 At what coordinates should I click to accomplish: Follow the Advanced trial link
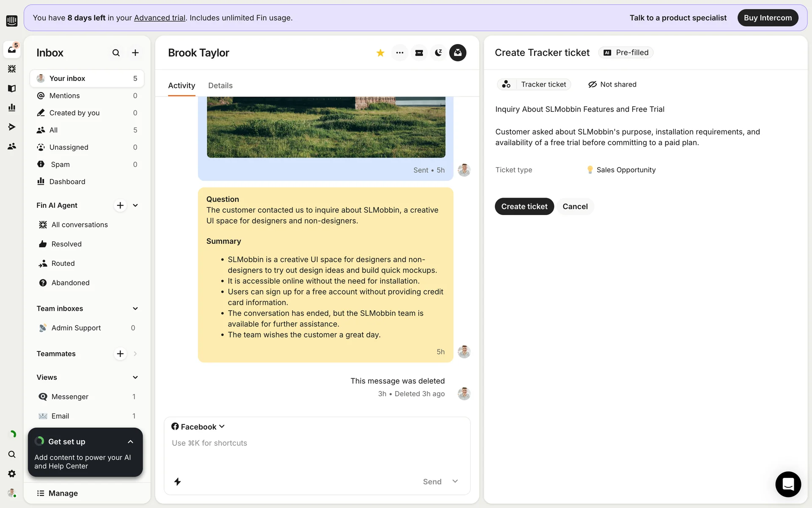[159, 18]
